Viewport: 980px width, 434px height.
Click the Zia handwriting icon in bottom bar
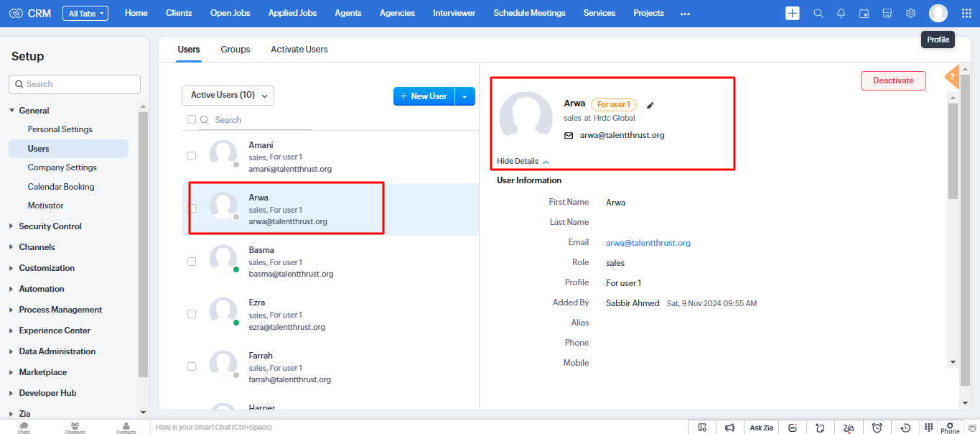tap(849, 428)
